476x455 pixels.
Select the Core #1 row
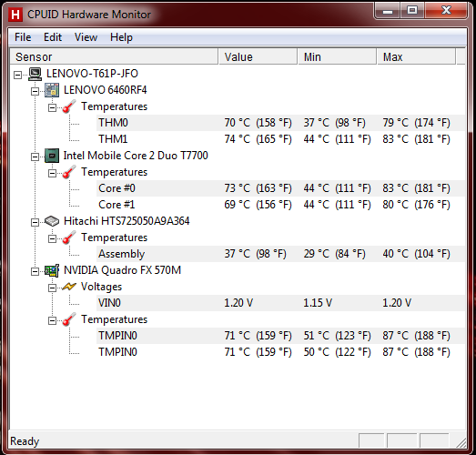(281, 205)
